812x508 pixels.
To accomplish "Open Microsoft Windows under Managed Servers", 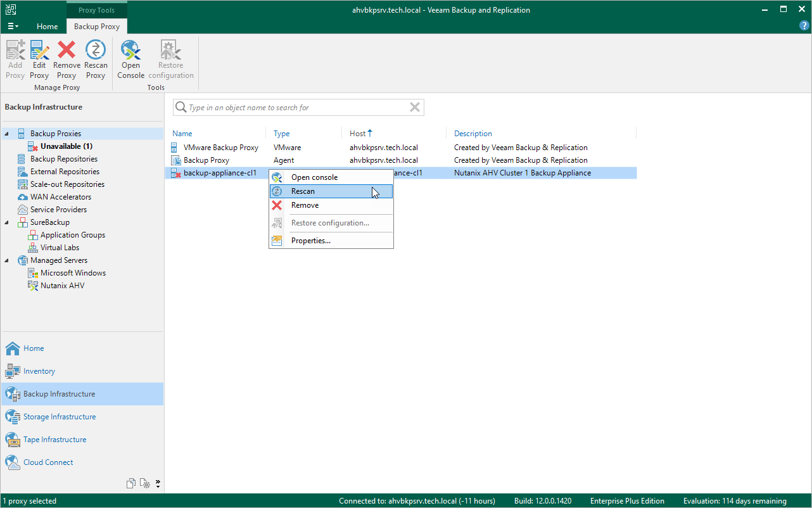I will coord(73,273).
